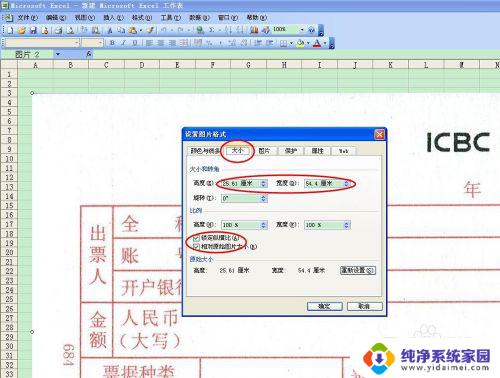Click the rotation spinner showing 0°
Screen dimensions: 500x378
[263, 198]
